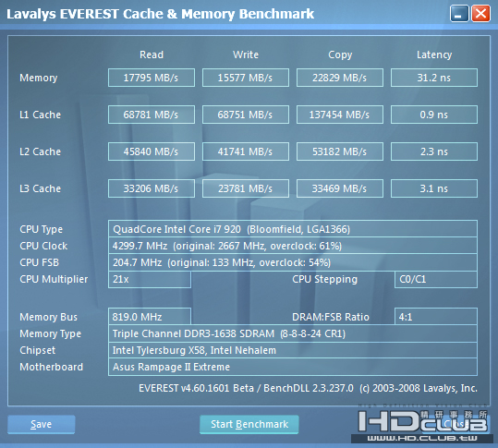Select the Memory Write 15577 MB/s field

point(246,78)
